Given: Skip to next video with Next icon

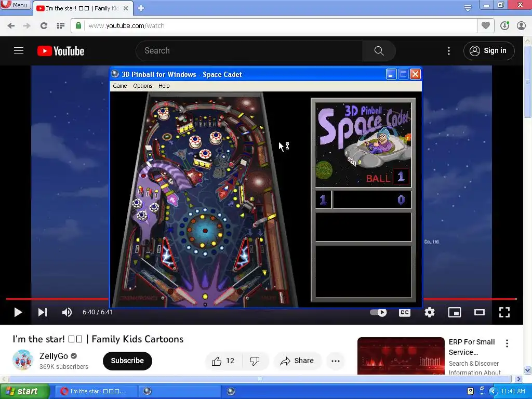Looking at the screenshot, I should click(x=43, y=312).
